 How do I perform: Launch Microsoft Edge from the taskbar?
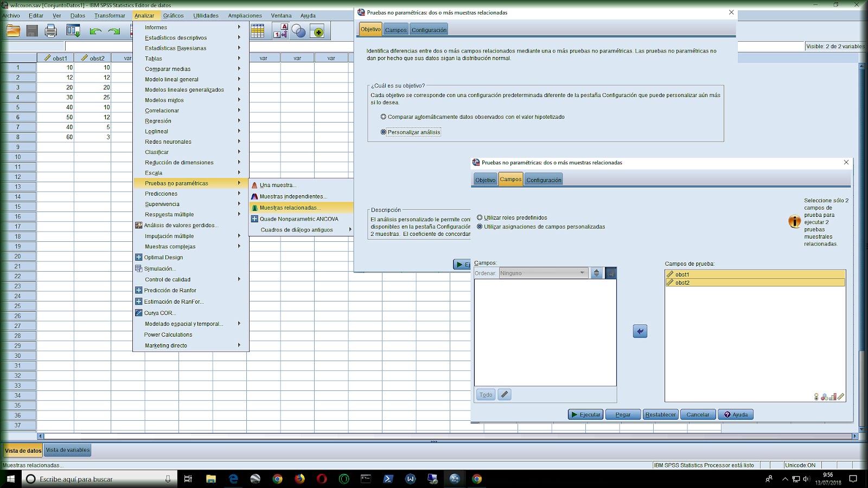[233, 479]
